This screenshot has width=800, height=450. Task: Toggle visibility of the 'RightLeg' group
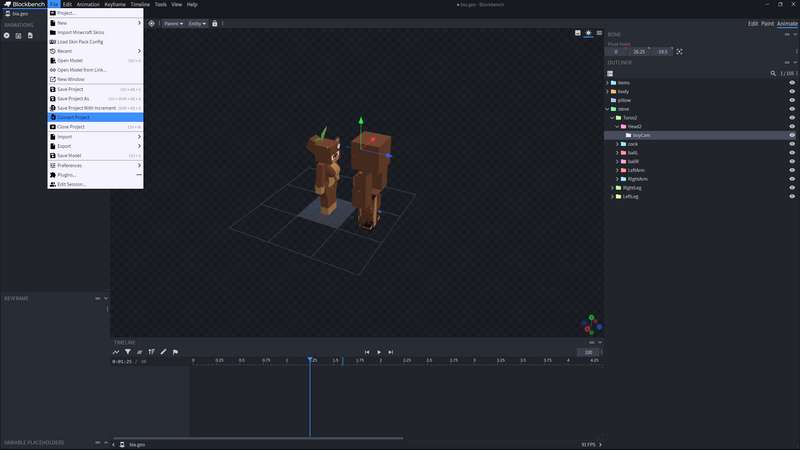coord(792,188)
